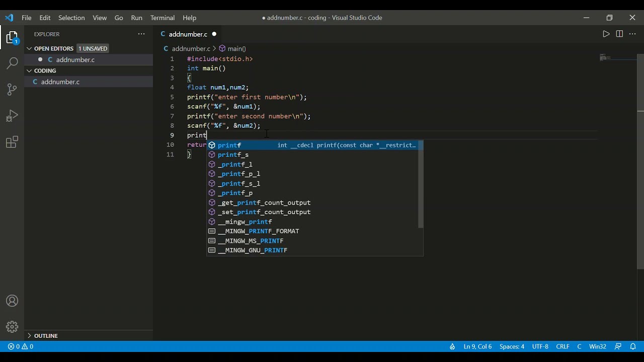
Task: Switch to addnumber.c editor tab
Action: tap(188, 34)
